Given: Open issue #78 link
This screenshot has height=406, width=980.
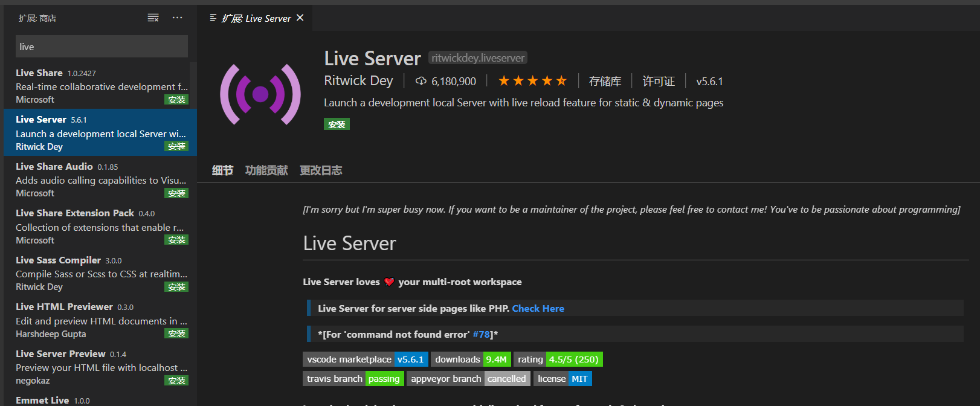Looking at the screenshot, I should pyautogui.click(x=481, y=335).
